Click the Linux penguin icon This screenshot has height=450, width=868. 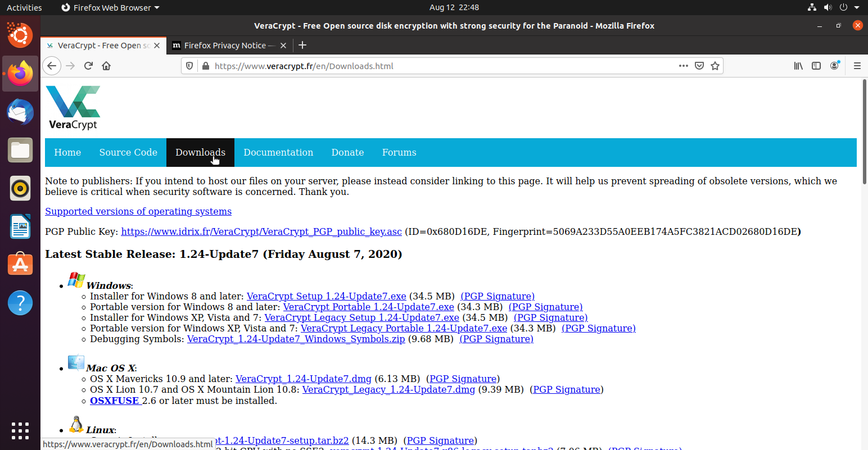[76, 424]
